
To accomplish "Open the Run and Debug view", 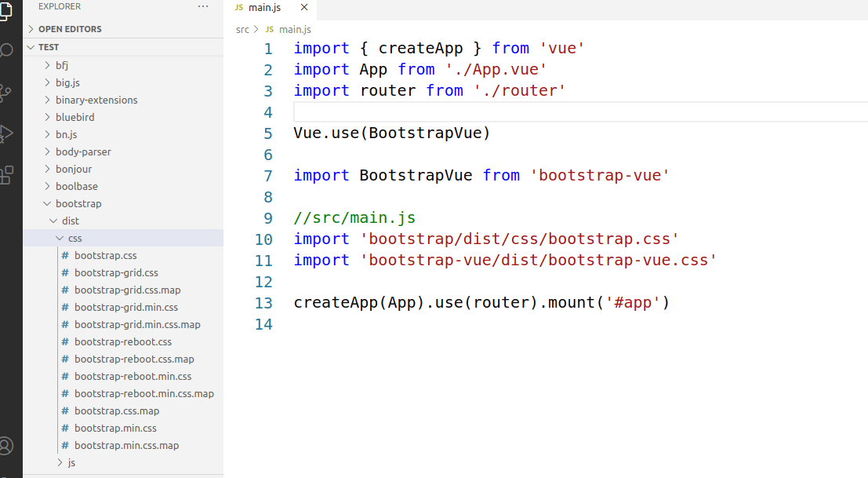I will point(8,132).
